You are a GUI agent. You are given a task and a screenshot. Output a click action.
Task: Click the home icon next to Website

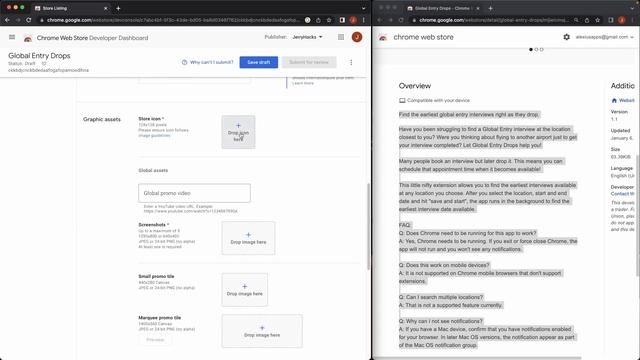[x=614, y=100]
